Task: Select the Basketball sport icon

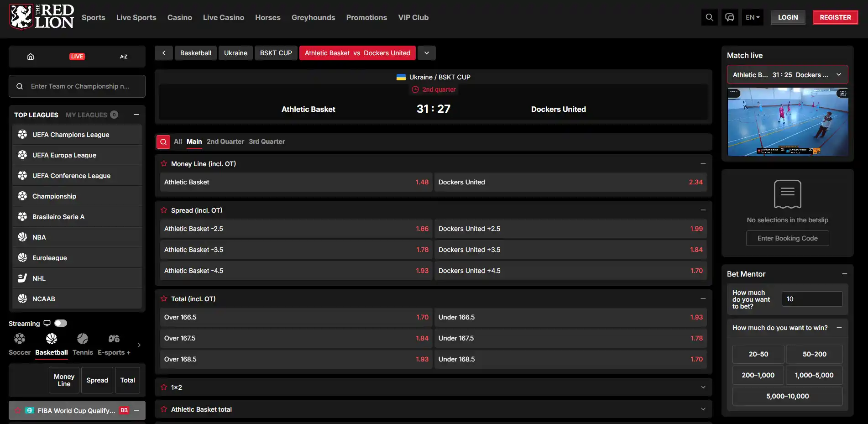Action: [52, 339]
